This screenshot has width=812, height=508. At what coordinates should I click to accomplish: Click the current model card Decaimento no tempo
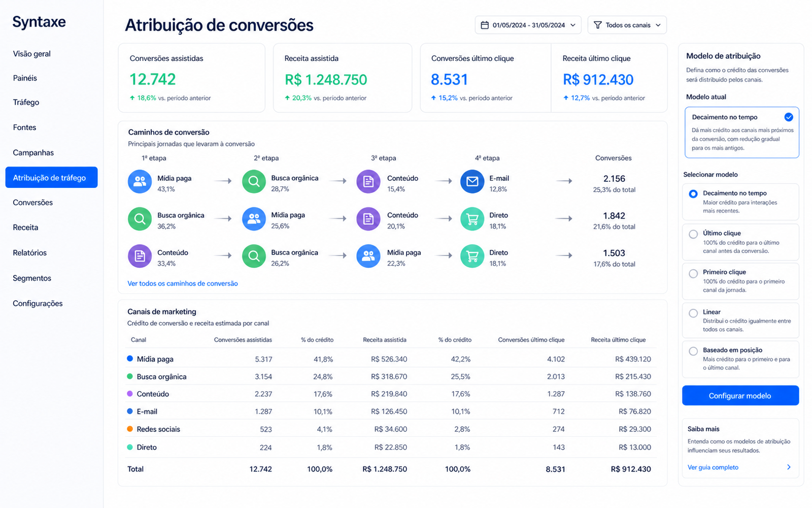click(x=742, y=133)
